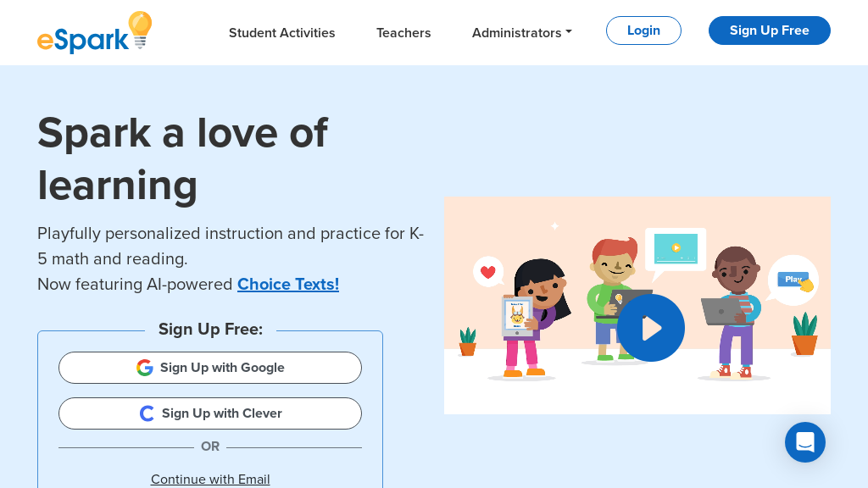This screenshot has height=488, width=868.
Task: Select Sign Up with Clever
Action: [x=210, y=413]
